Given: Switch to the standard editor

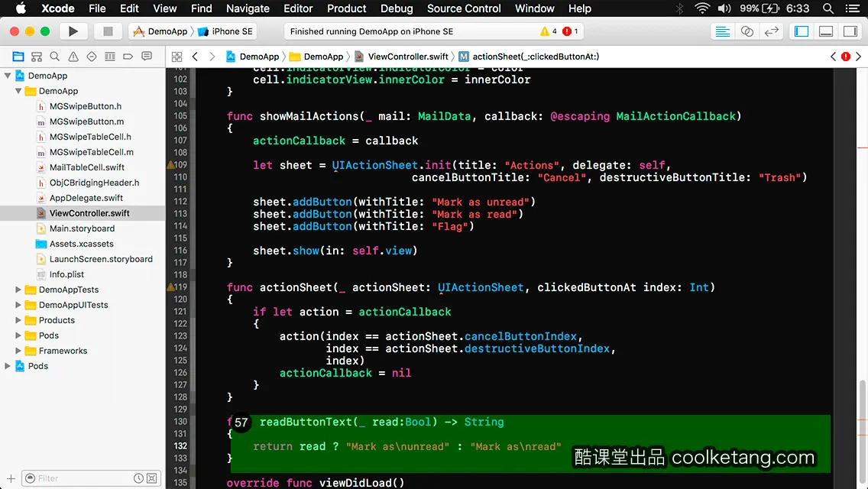Looking at the screenshot, I should [x=722, y=31].
